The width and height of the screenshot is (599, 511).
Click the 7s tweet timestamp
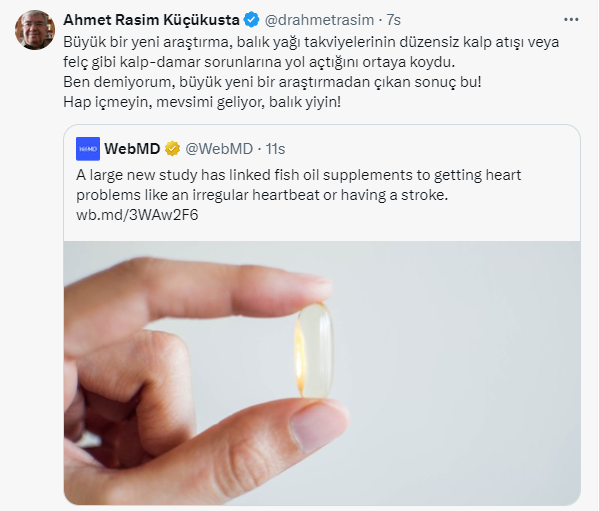(x=393, y=20)
